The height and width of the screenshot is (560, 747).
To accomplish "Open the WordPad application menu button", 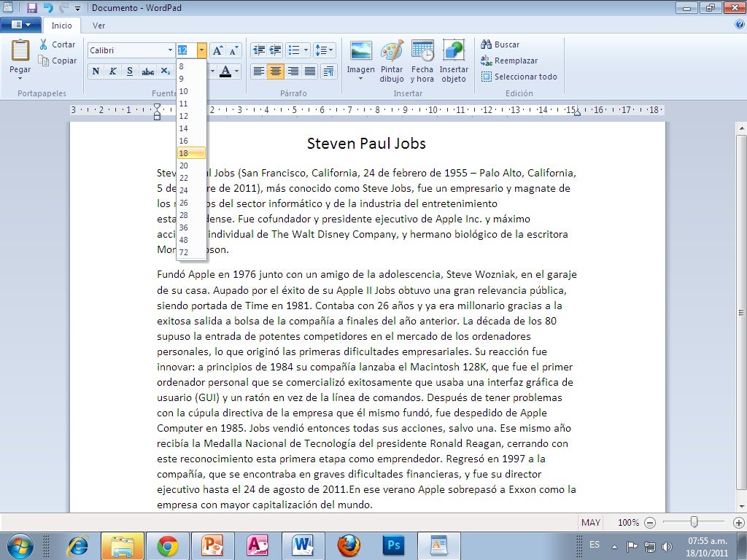I will (20, 25).
